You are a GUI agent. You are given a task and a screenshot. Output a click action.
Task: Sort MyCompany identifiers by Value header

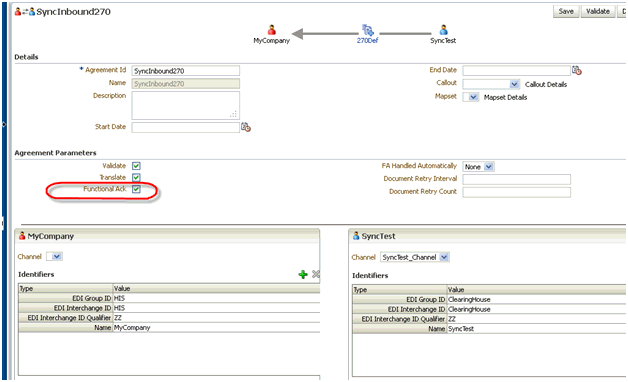click(x=217, y=288)
